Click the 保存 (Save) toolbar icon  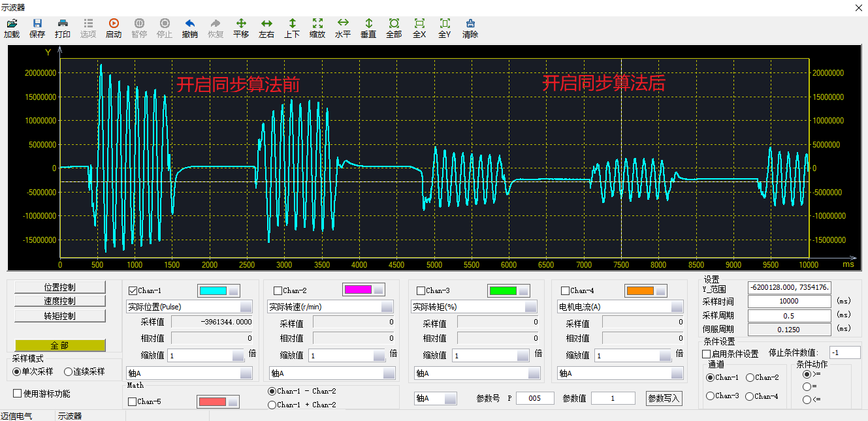[37, 23]
